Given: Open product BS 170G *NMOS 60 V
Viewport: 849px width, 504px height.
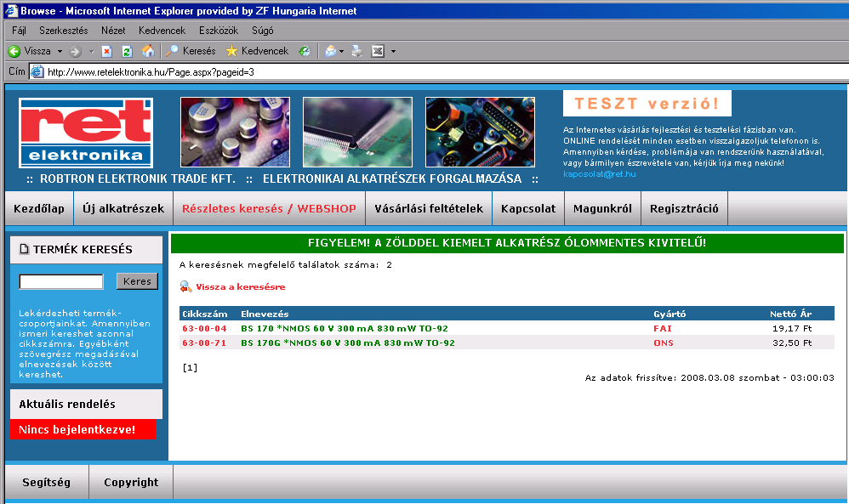Looking at the screenshot, I should (x=348, y=343).
